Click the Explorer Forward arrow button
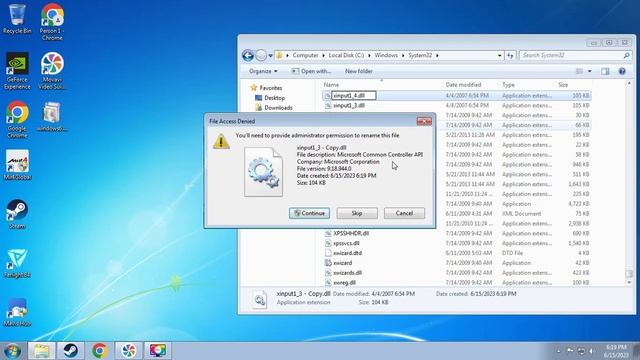 [261, 55]
